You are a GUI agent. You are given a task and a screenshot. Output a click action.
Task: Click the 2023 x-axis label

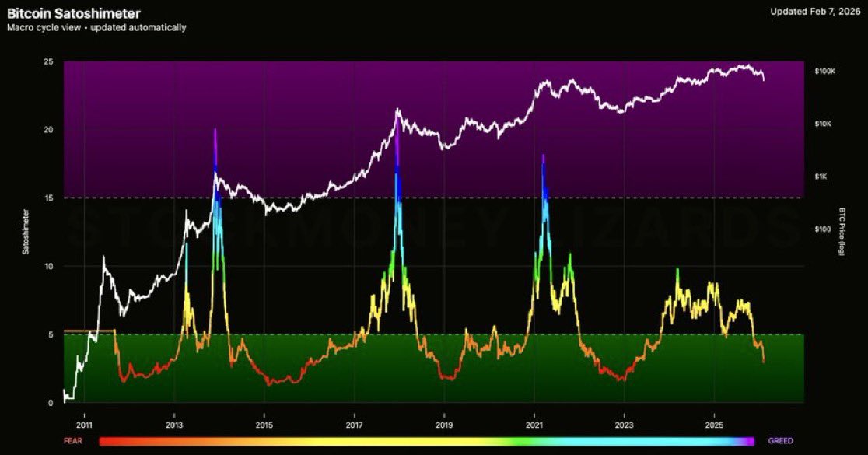tap(624, 425)
